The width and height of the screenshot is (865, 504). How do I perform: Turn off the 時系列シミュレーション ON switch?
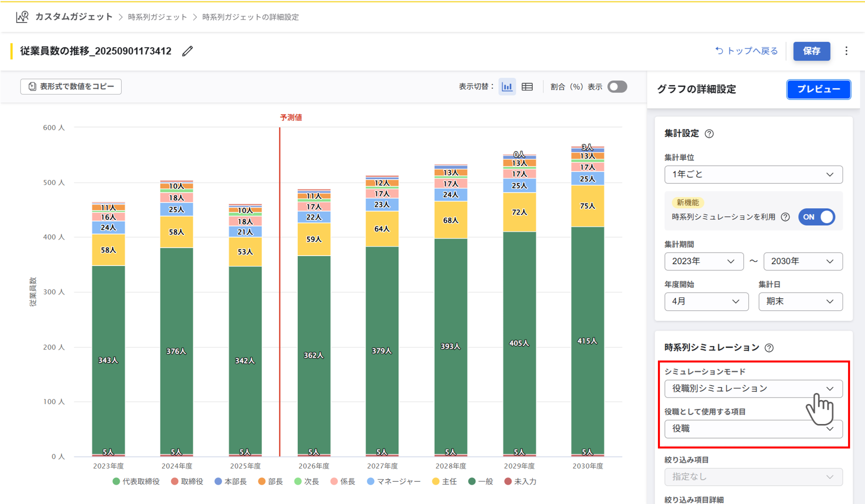click(x=816, y=217)
